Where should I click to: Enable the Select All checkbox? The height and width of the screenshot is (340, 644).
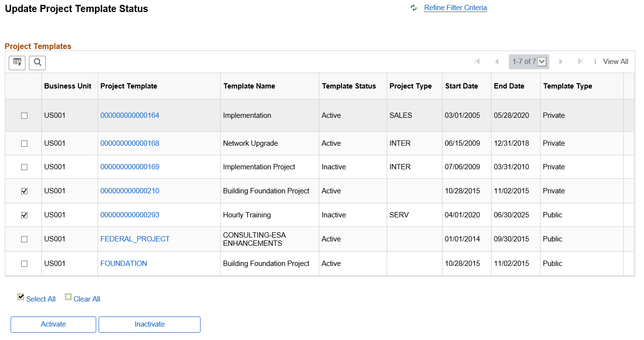[x=21, y=297]
